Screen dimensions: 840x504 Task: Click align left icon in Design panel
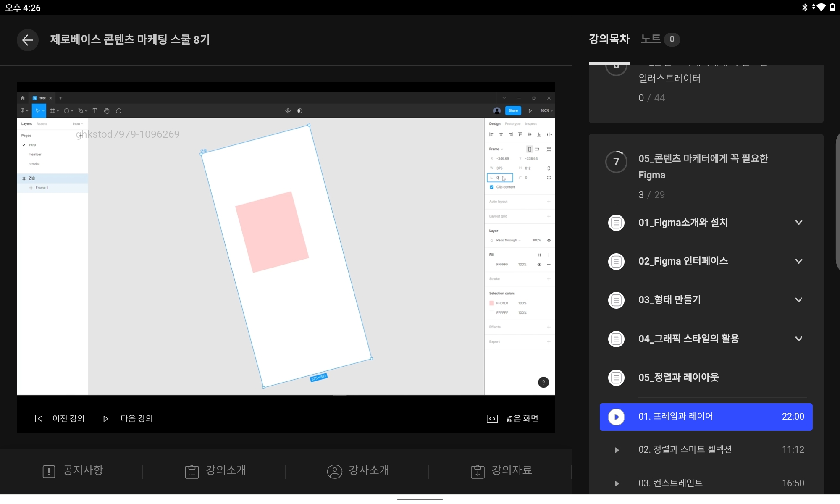(491, 134)
